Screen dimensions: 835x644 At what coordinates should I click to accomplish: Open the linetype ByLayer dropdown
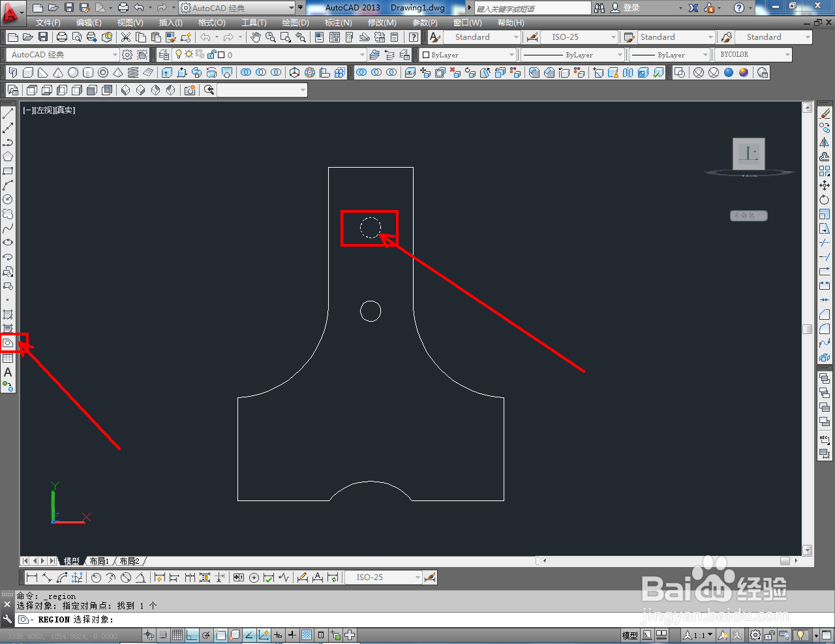point(572,55)
